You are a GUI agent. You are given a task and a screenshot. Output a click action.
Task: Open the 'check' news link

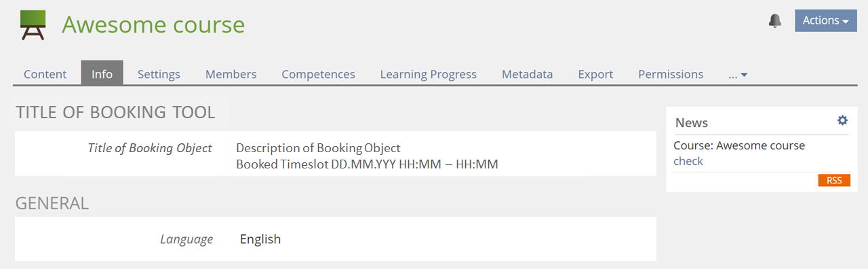[x=688, y=161]
